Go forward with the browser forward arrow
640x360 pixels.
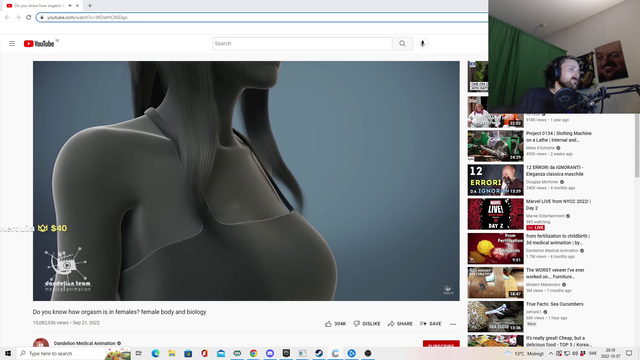coord(18,17)
